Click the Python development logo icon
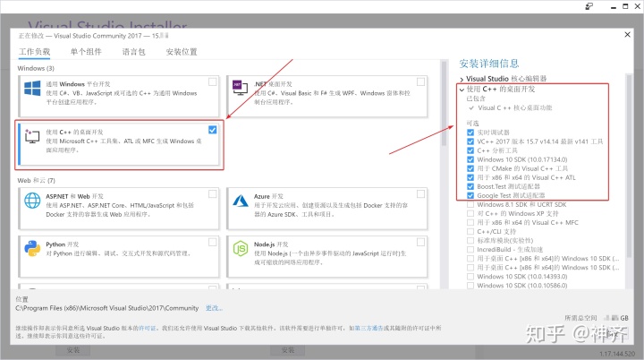The image size is (644, 360). (x=32, y=248)
